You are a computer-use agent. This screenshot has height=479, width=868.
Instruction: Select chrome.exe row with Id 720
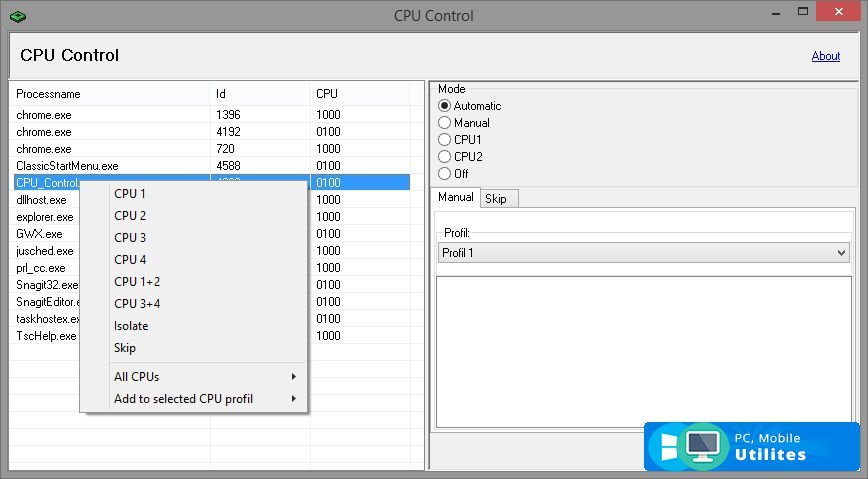coord(210,149)
